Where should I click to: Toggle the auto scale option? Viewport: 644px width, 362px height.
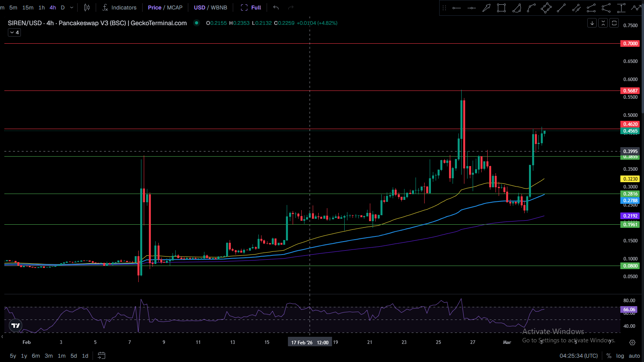(x=634, y=356)
